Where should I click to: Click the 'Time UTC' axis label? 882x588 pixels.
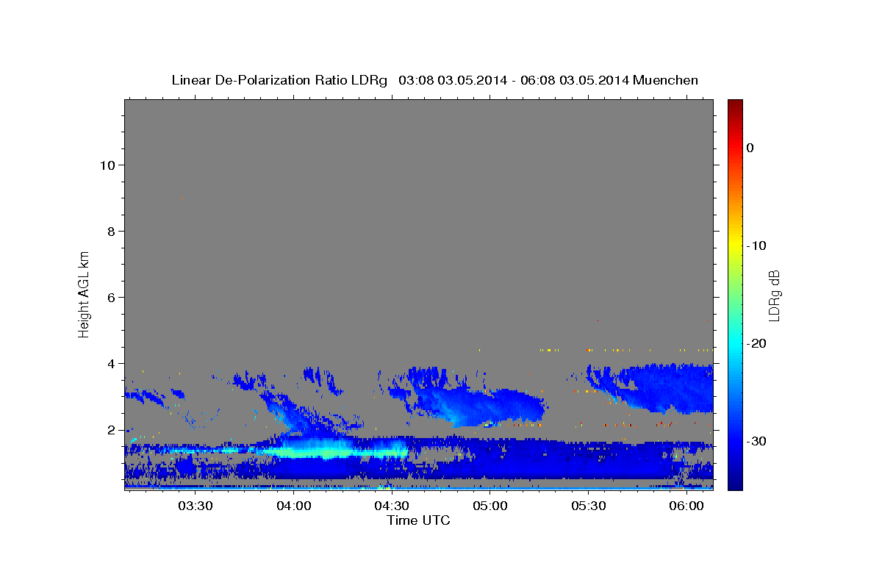[418, 520]
